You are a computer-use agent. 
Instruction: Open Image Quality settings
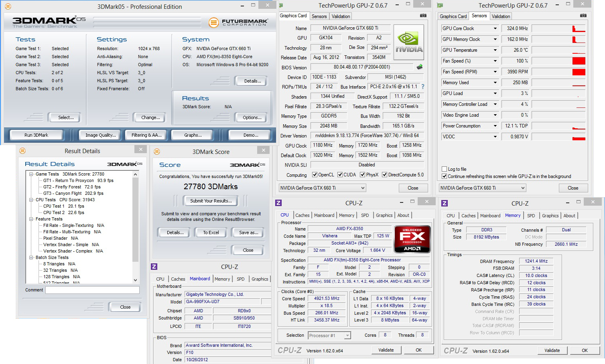pyautogui.click(x=100, y=135)
